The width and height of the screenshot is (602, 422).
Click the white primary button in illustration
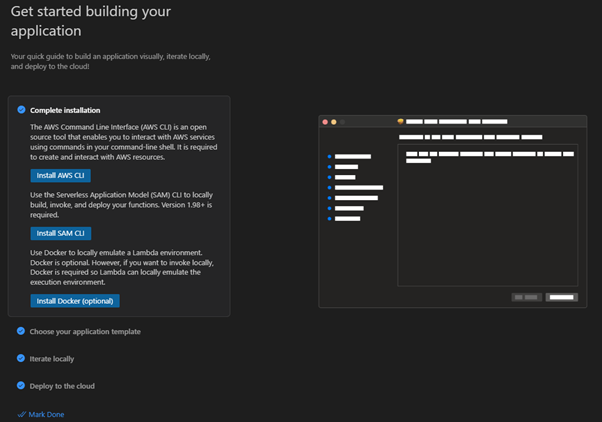[562, 297]
